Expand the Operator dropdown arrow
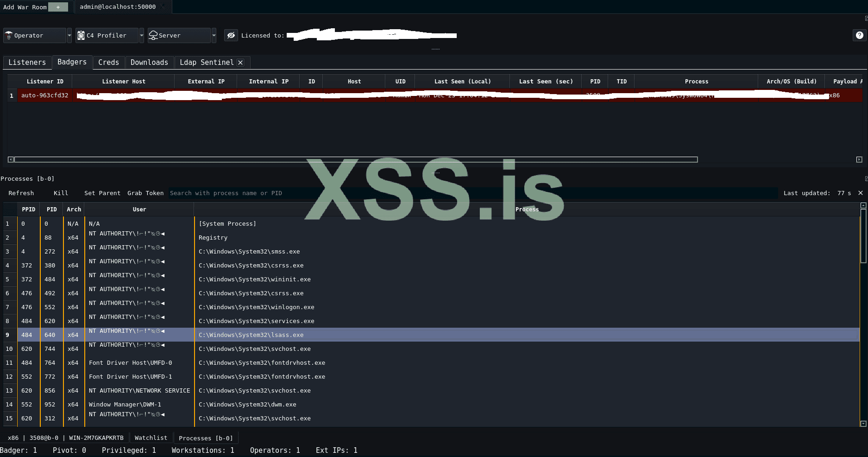Viewport: 868px width, 457px height. click(x=69, y=35)
